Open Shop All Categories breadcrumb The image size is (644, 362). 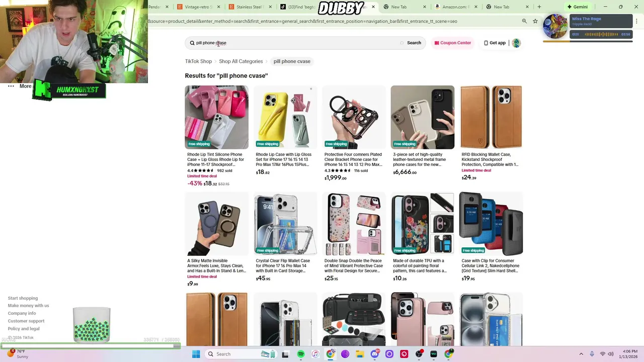click(241, 61)
